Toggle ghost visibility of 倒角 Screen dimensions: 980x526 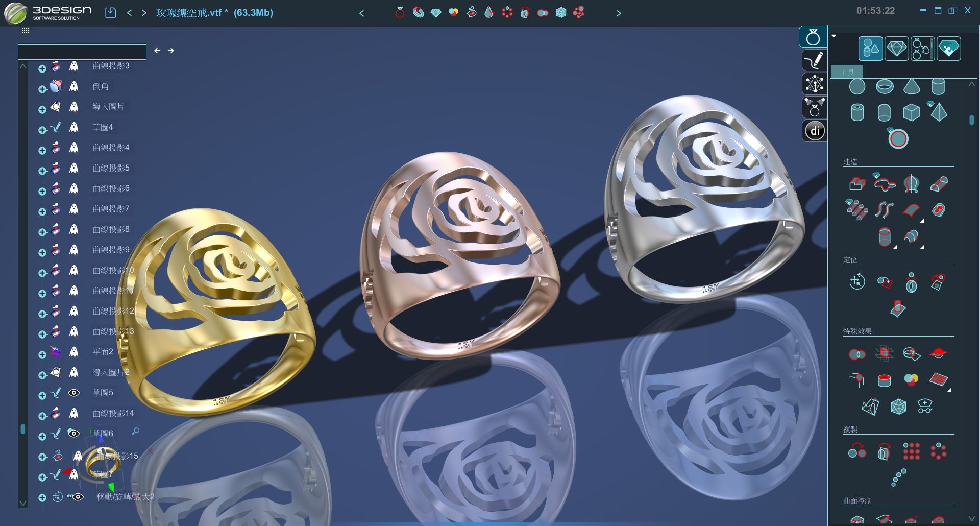coord(74,86)
